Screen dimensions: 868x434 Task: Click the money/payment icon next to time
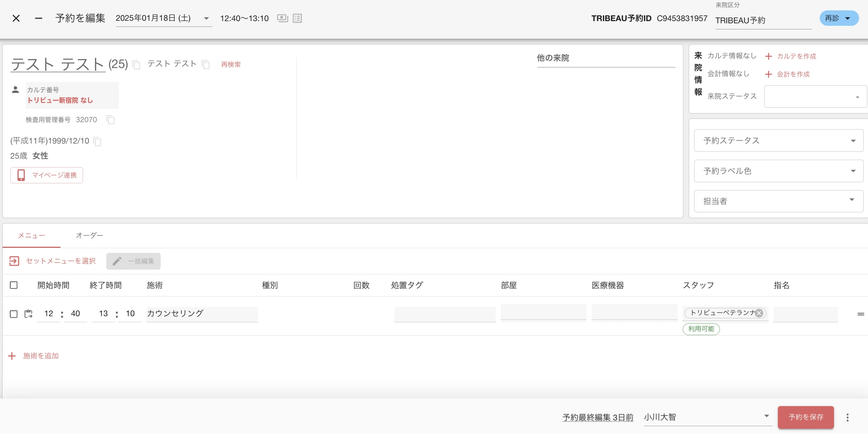pos(282,18)
